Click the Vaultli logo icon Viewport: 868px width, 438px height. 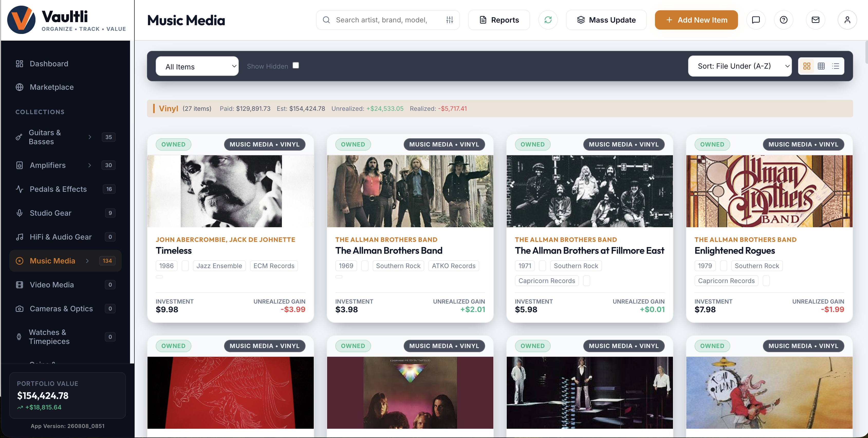click(21, 20)
